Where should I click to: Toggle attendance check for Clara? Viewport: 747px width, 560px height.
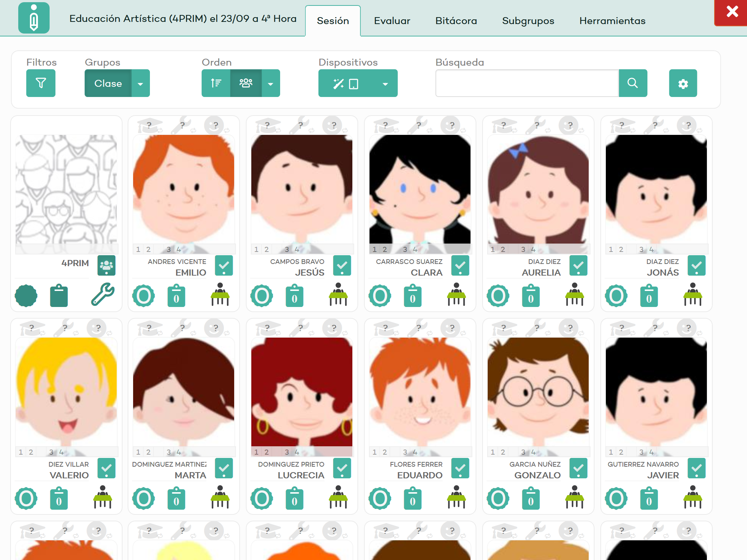pos(460,265)
